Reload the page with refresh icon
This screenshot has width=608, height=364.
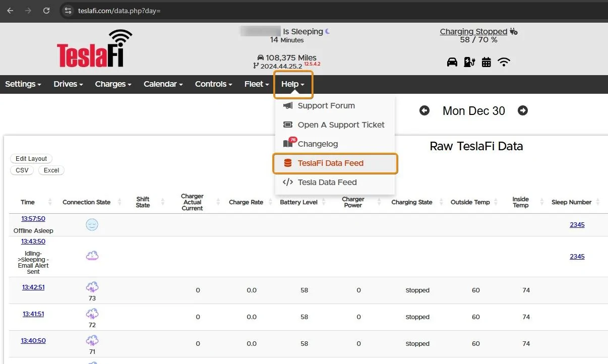pos(46,11)
